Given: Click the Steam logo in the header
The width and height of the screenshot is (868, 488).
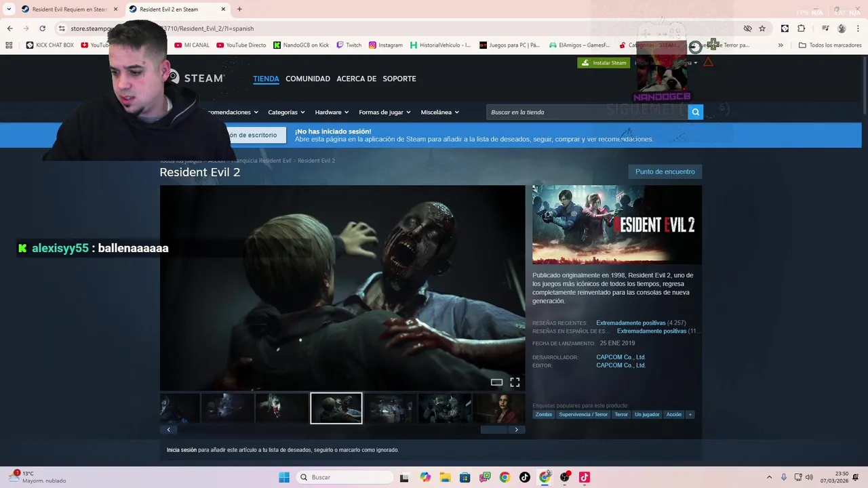Looking at the screenshot, I should click(x=197, y=78).
